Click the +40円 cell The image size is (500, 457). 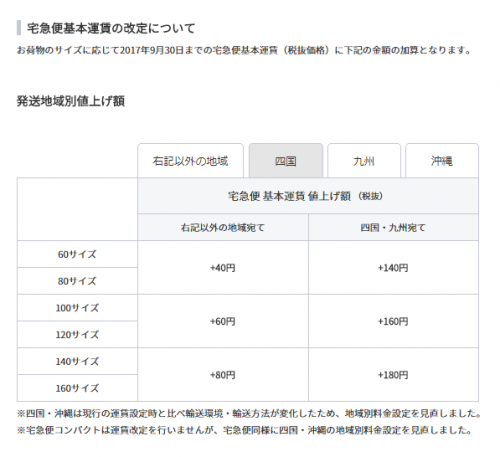tap(223, 268)
